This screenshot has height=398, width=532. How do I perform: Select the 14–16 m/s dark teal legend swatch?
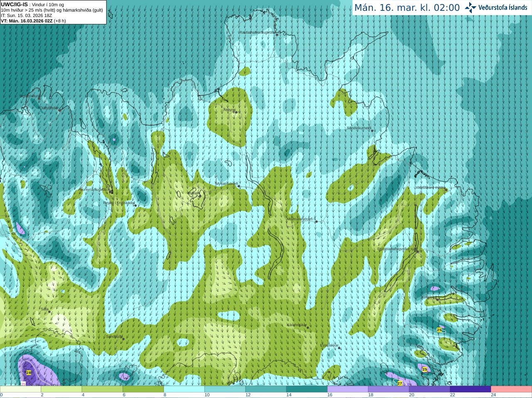(x=307, y=389)
